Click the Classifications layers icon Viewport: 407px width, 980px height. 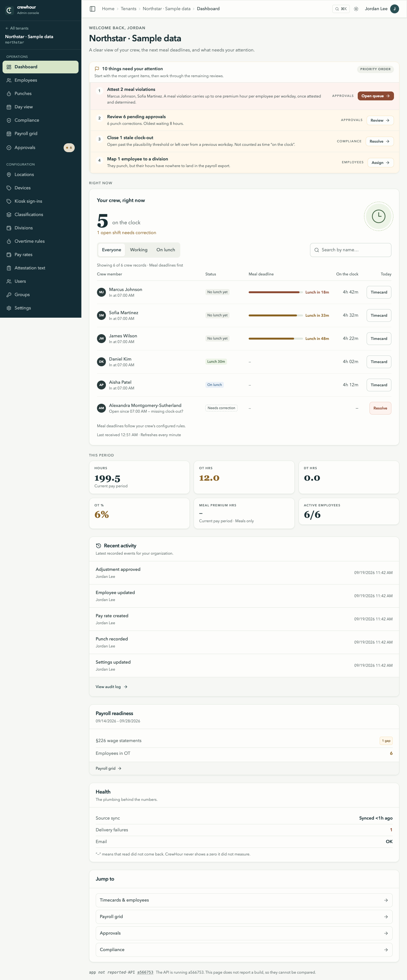[x=9, y=214]
